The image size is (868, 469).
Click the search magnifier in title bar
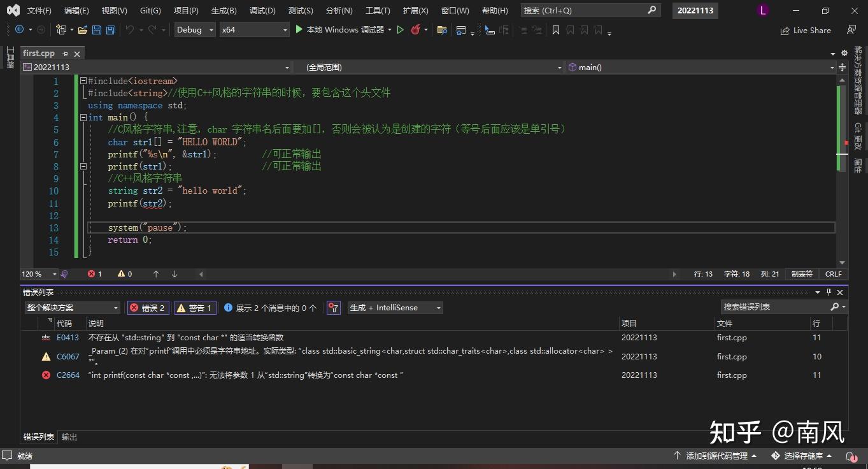(x=651, y=10)
